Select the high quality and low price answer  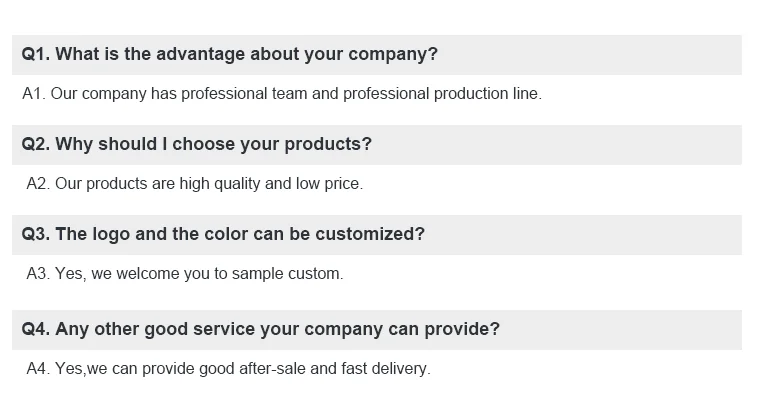(x=195, y=184)
